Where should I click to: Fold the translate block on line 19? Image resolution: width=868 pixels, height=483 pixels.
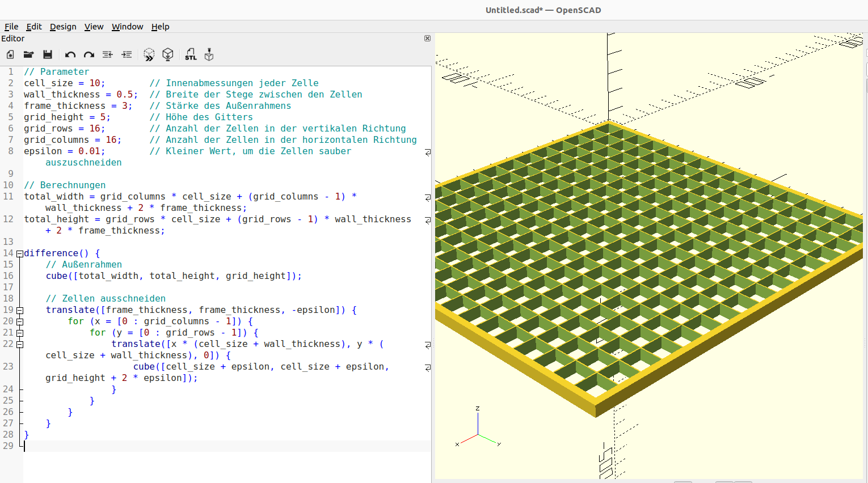click(19, 310)
